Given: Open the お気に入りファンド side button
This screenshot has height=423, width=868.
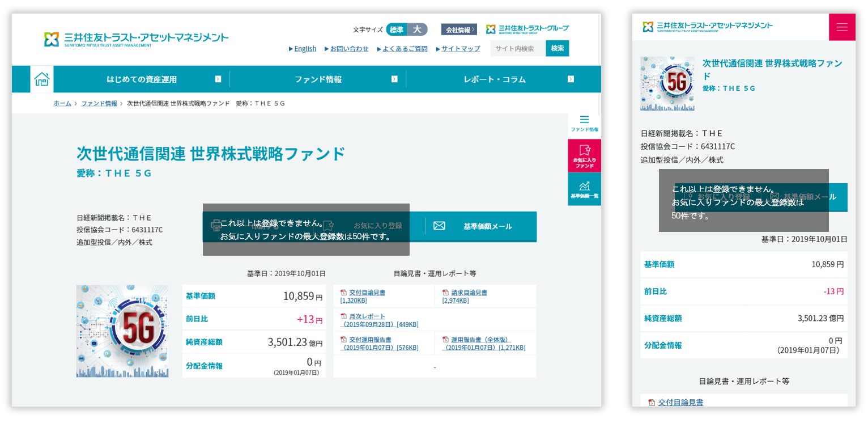Looking at the screenshot, I should (585, 156).
